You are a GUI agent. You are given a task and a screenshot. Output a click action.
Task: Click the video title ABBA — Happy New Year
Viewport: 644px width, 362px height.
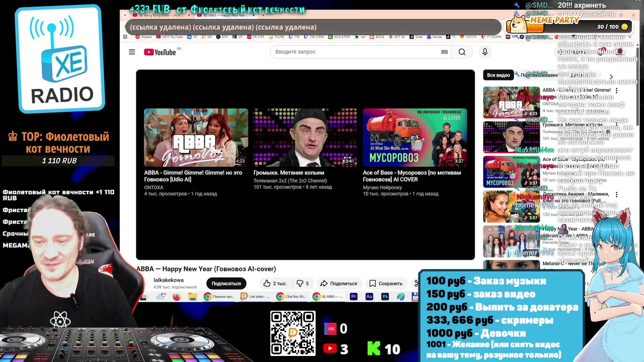click(206, 269)
